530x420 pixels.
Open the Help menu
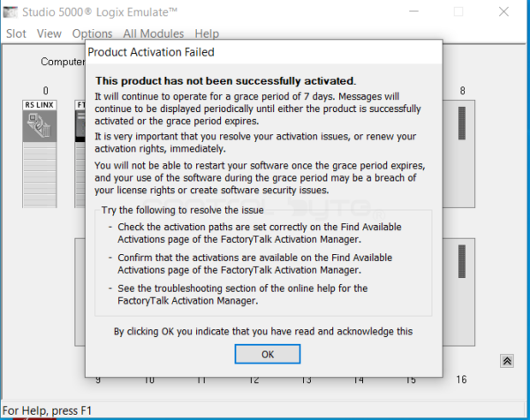(x=207, y=34)
